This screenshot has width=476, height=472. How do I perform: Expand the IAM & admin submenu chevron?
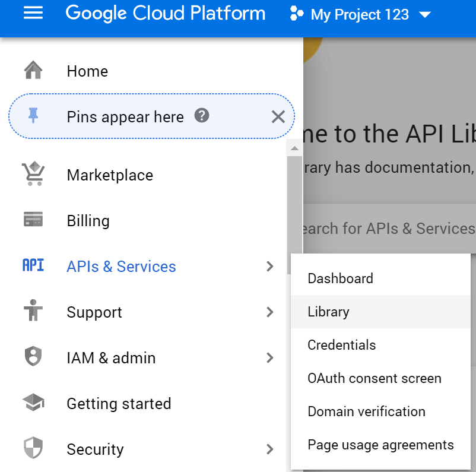click(269, 358)
